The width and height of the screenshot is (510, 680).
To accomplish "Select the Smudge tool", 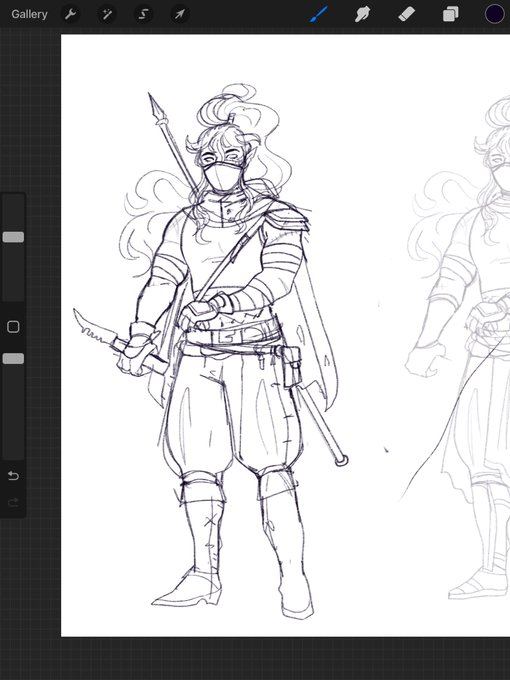I will (363, 14).
